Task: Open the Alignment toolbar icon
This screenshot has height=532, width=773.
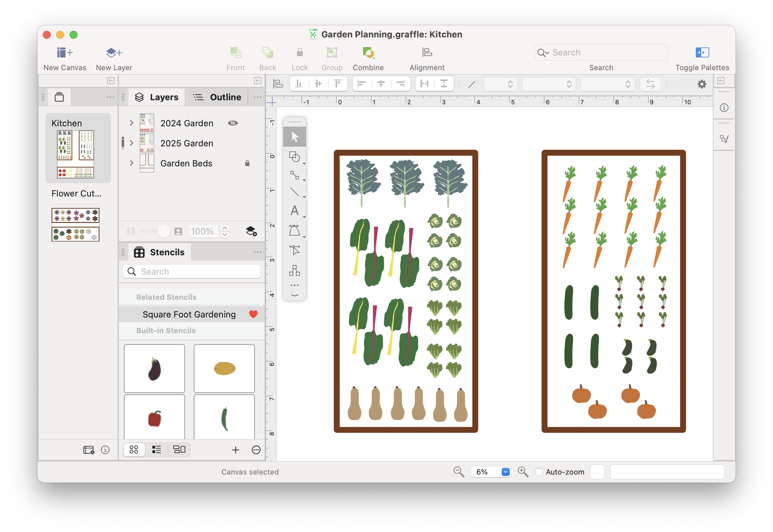Action: tap(427, 52)
